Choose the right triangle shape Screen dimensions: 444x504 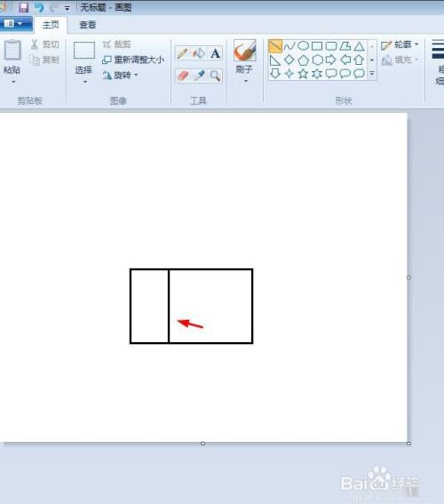[275, 60]
